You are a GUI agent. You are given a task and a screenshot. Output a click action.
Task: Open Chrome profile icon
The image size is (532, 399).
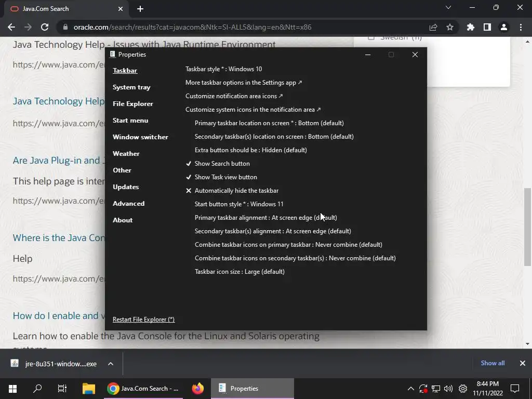coord(504,27)
